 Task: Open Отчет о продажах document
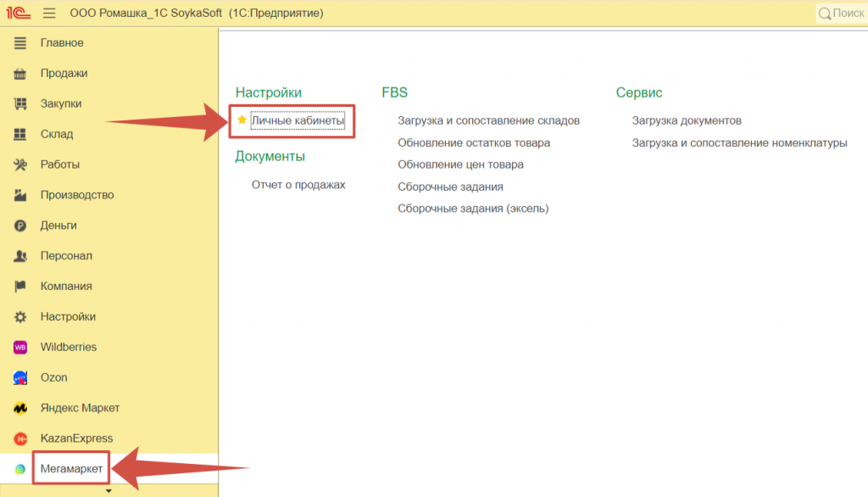(x=298, y=184)
